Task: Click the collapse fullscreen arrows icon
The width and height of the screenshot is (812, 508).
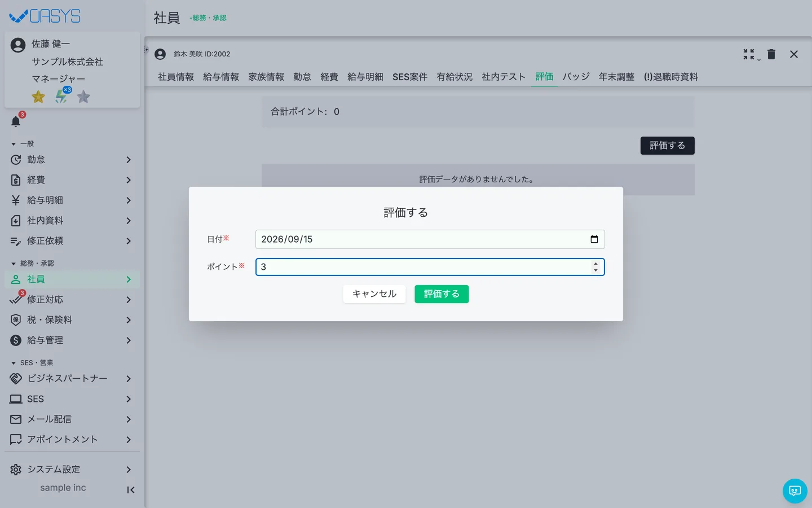Action: tap(749, 54)
